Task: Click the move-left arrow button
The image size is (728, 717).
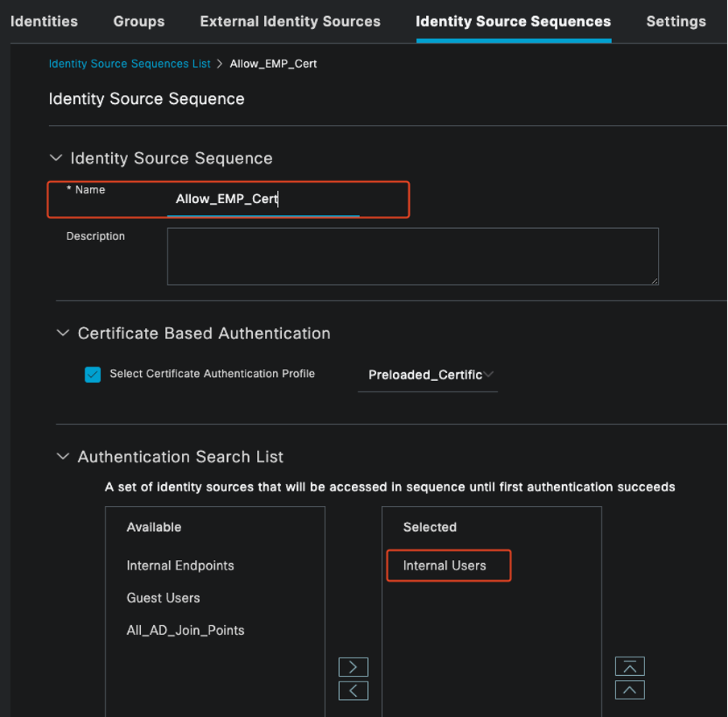Action: [354, 690]
